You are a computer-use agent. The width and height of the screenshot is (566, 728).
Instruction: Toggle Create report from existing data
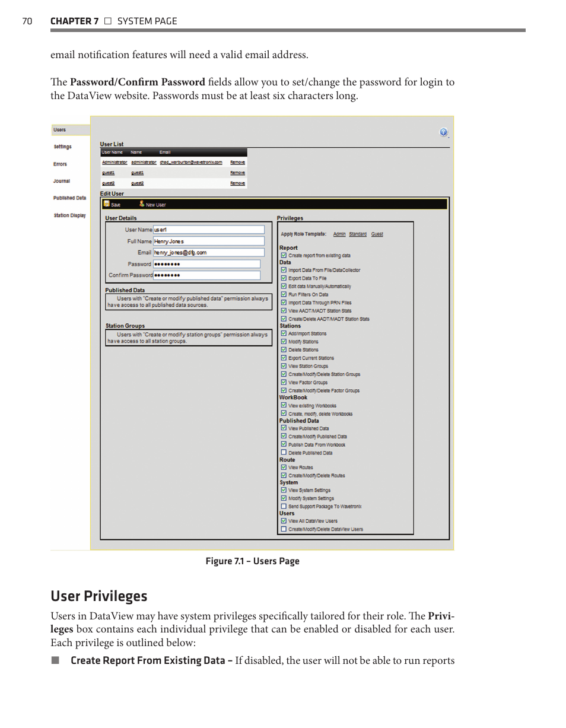tap(284, 256)
